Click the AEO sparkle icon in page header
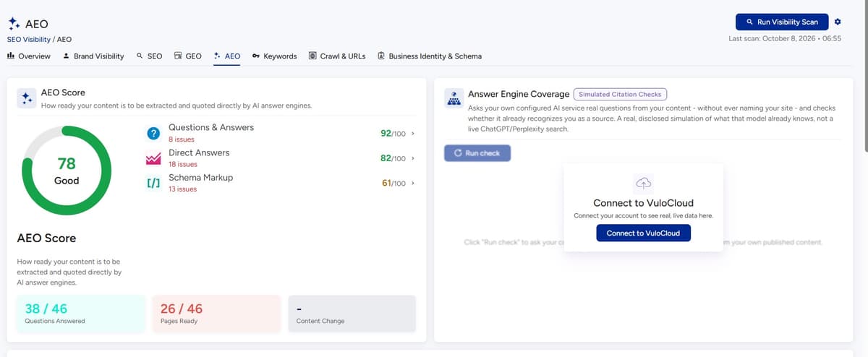Screen dimensions: 868x357 pyautogui.click(x=14, y=25)
